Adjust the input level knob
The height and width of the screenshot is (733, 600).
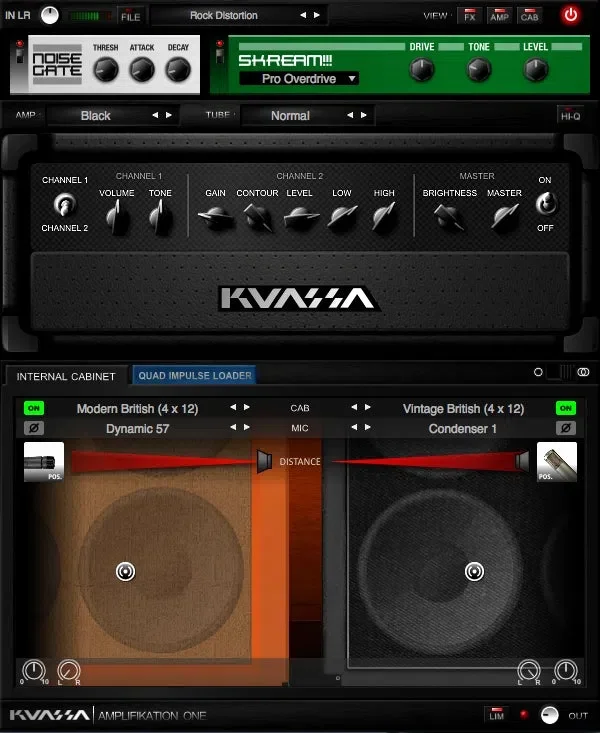(50, 15)
